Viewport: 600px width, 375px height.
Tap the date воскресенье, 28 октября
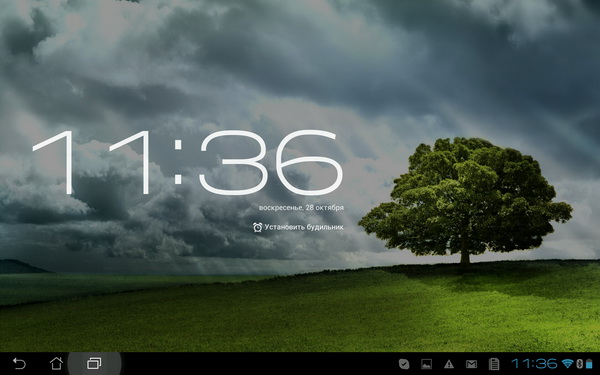pos(301,208)
